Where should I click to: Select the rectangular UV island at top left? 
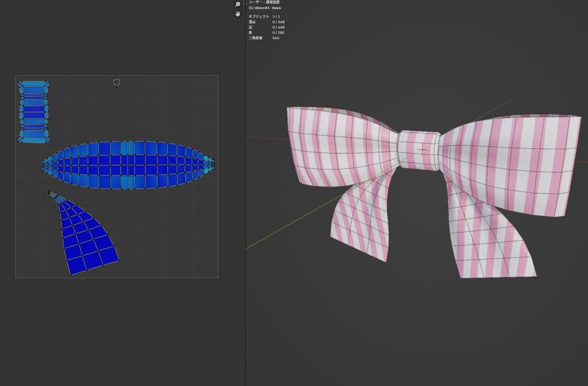click(34, 111)
